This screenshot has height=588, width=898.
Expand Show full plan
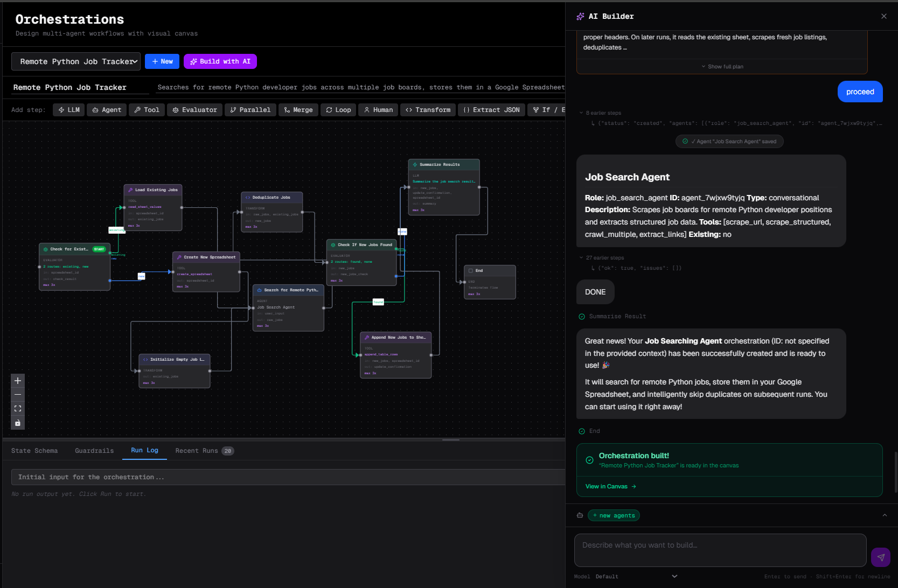[x=722, y=67]
